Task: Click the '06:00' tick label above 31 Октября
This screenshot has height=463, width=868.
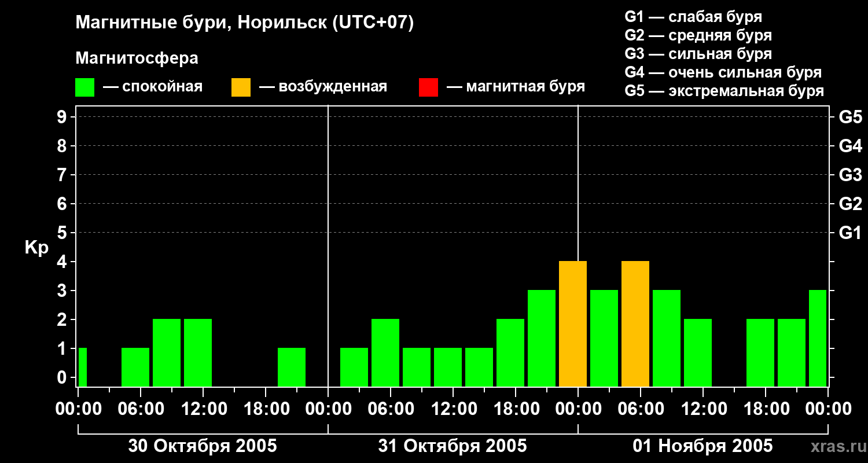Action: [x=391, y=409]
